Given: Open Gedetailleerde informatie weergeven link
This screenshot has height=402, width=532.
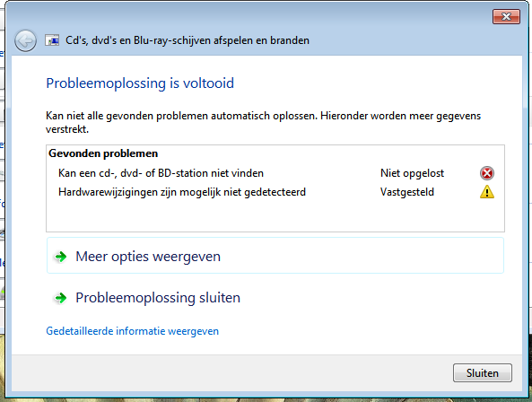Looking at the screenshot, I should pyautogui.click(x=132, y=331).
